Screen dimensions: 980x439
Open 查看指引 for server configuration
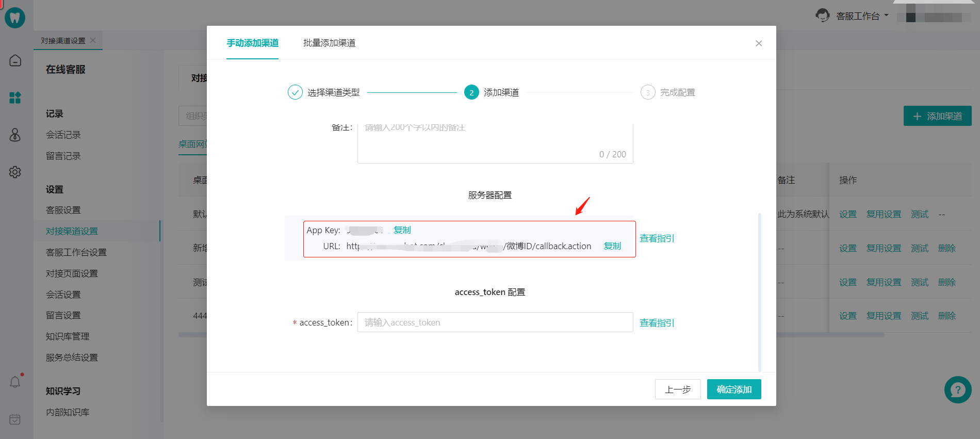click(x=657, y=238)
